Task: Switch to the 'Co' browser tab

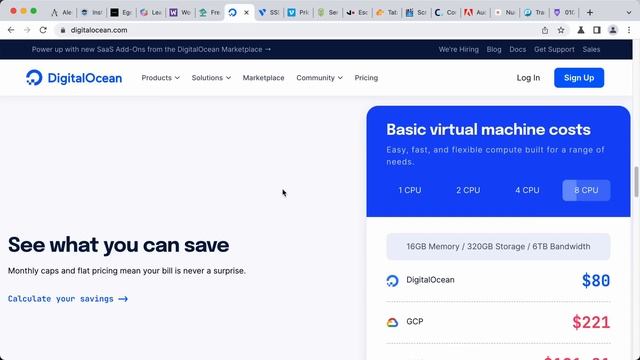Action: coord(445,13)
